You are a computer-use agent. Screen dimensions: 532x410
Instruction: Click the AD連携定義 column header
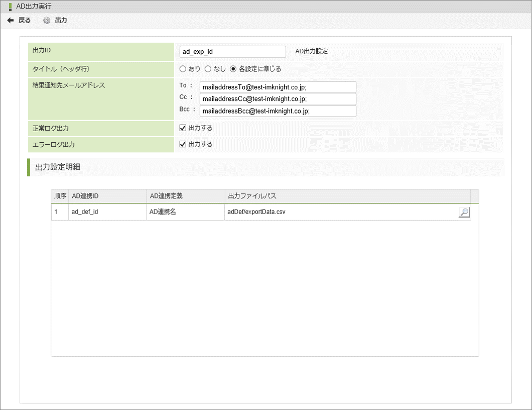coord(185,196)
